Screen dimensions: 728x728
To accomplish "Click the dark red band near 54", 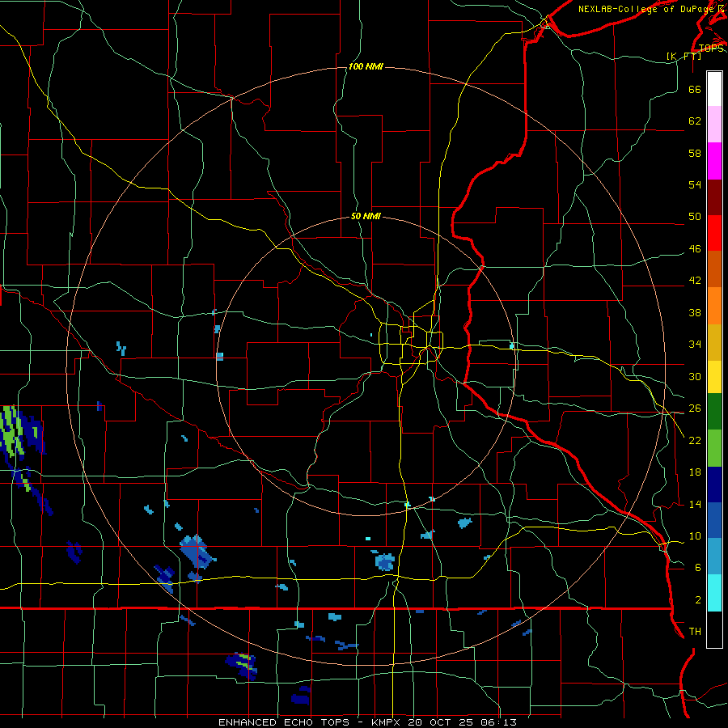I will click(x=714, y=197).
